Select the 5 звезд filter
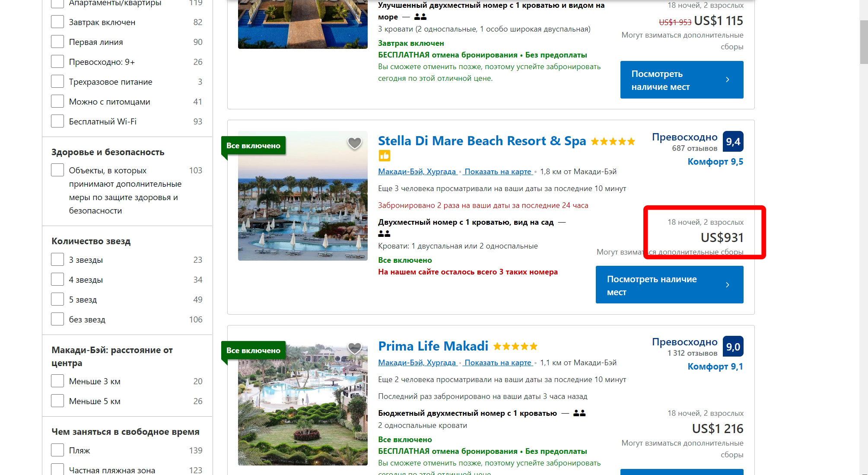The width and height of the screenshot is (868, 475). click(57, 300)
